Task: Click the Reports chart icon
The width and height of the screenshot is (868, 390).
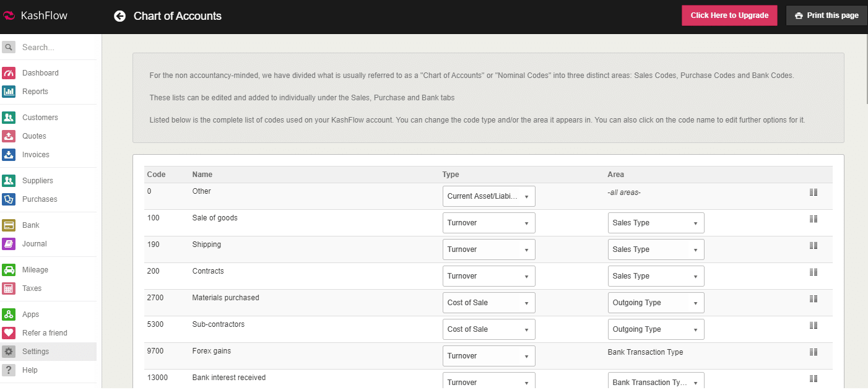Action: (9, 92)
